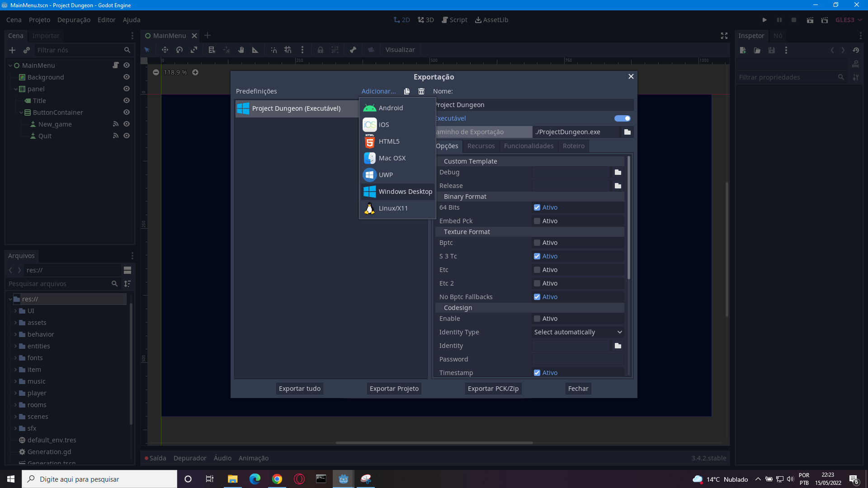
Task: Hide the Background node visibility
Action: (x=127, y=77)
